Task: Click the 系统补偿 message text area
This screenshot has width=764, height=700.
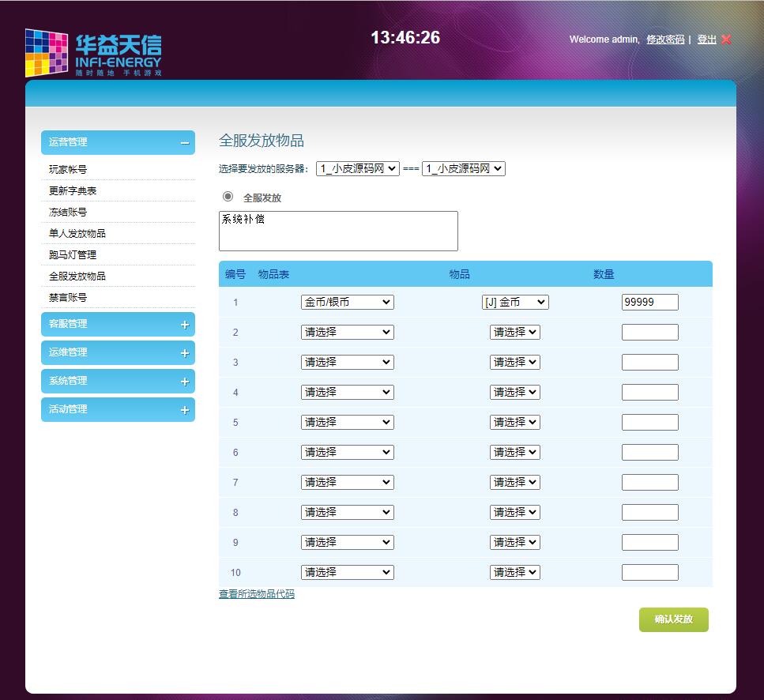Action: pos(338,230)
